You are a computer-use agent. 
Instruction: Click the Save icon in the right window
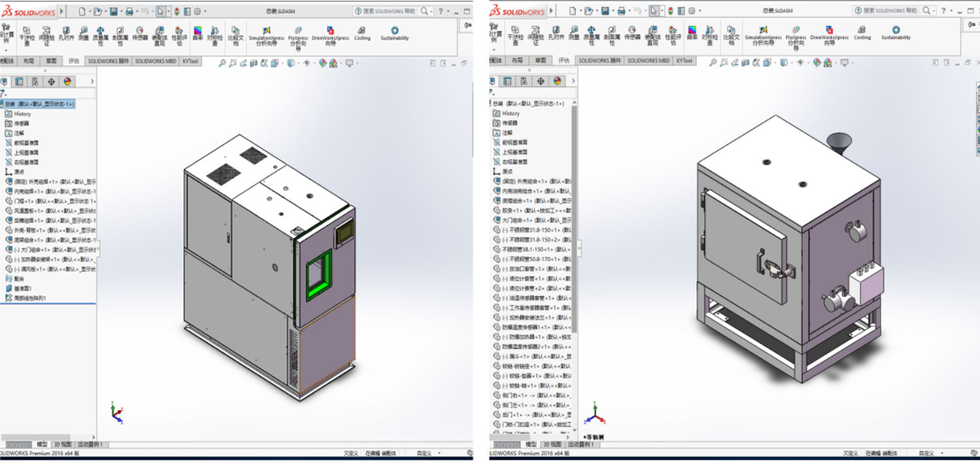pyautogui.click(x=606, y=11)
